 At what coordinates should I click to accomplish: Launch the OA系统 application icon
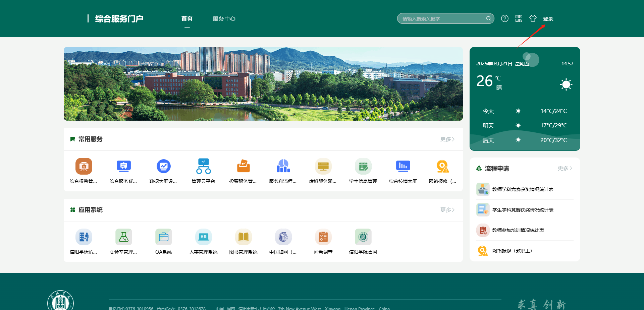[163, 237]
